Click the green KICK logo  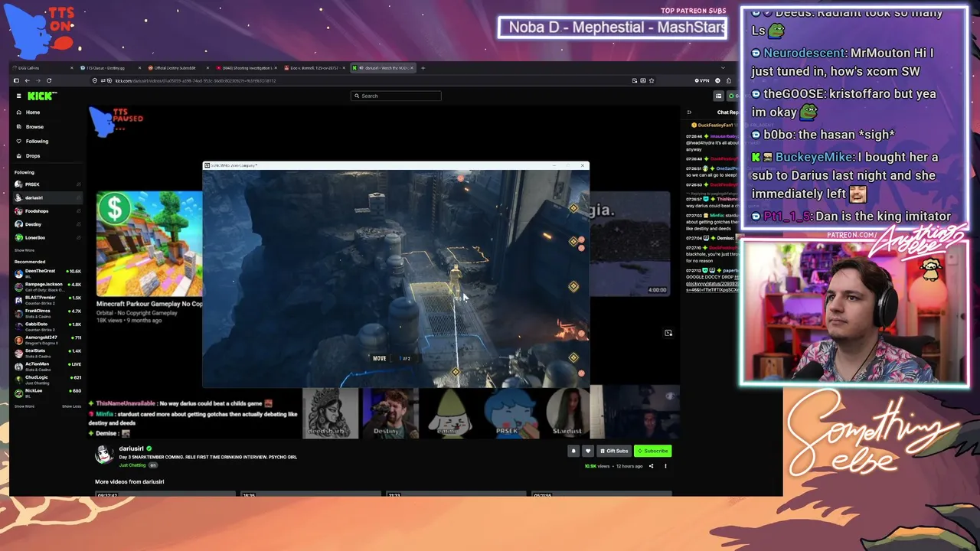41,96
